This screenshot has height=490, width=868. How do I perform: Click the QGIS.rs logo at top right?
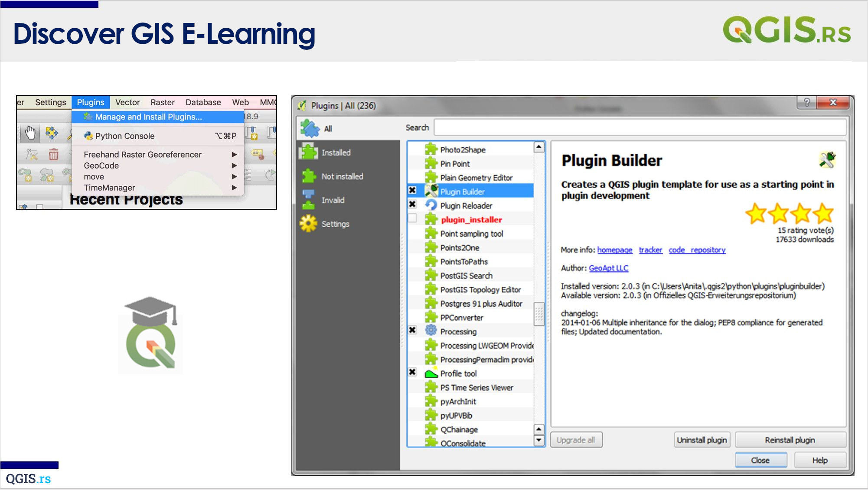(x=787, y=29)
